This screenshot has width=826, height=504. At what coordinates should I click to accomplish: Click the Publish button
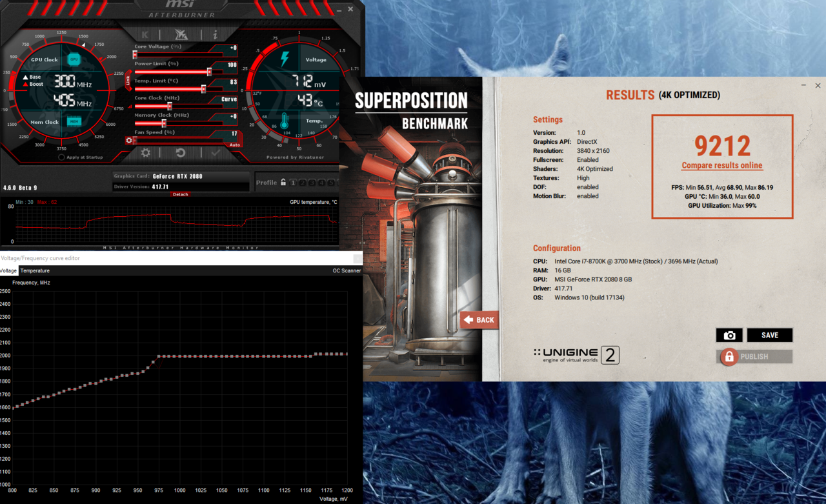point(754,356)
